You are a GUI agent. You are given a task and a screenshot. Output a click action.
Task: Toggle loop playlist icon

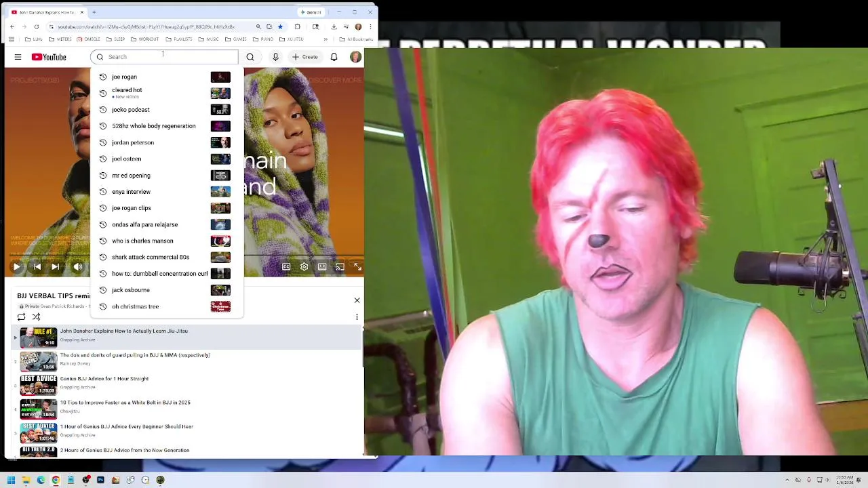coord(21,317)
